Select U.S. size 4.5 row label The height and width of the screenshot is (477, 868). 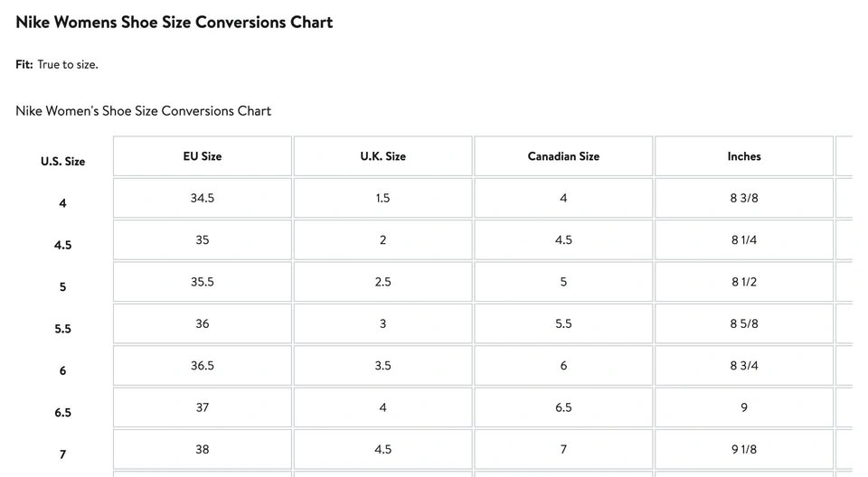point(62,245)
